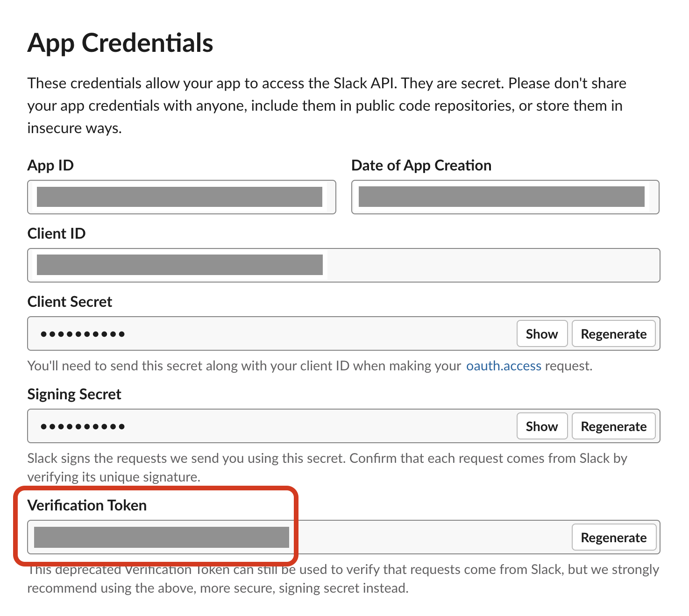Image resolution: width=689 pixels, height=616 pixels.
Task: Click the Show button beside Client Secret
Action: coord(541,333)
